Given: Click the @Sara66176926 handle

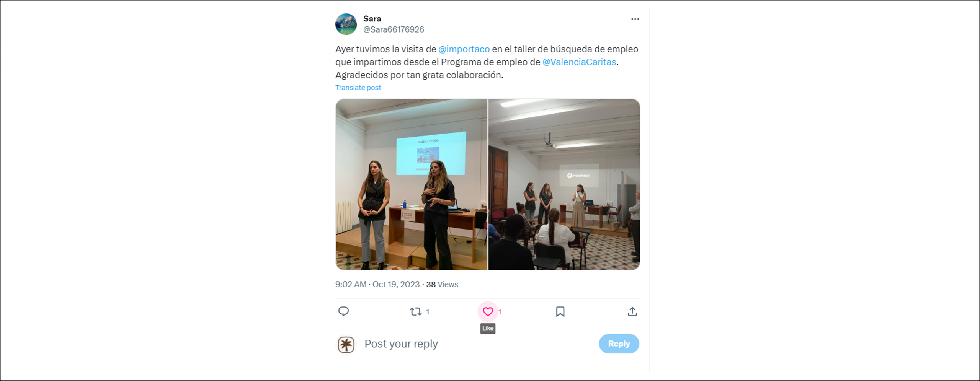Looking at the screenshot, I should pos(394,29).
